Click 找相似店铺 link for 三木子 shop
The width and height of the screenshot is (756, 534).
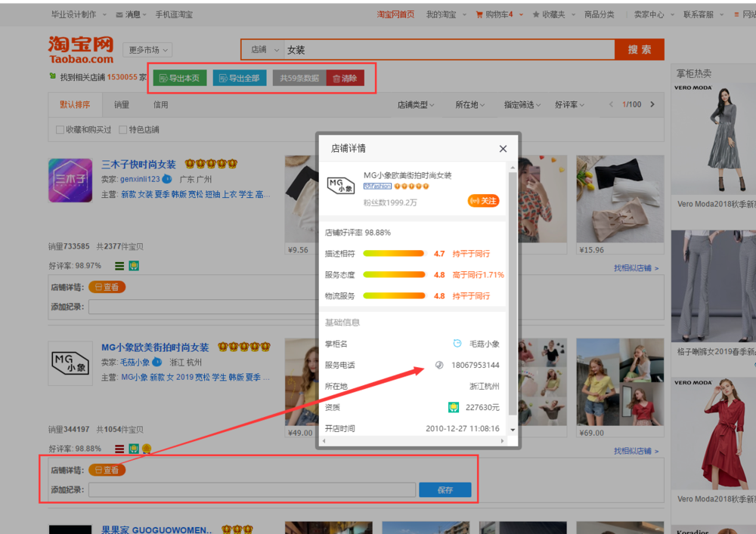tap(636, 268)
